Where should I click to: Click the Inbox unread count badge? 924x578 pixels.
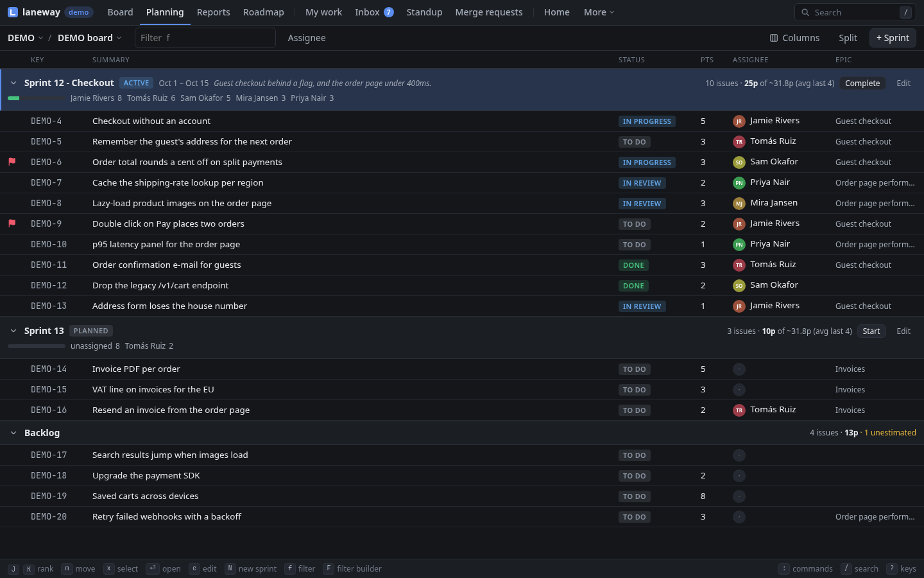point(388,12)
